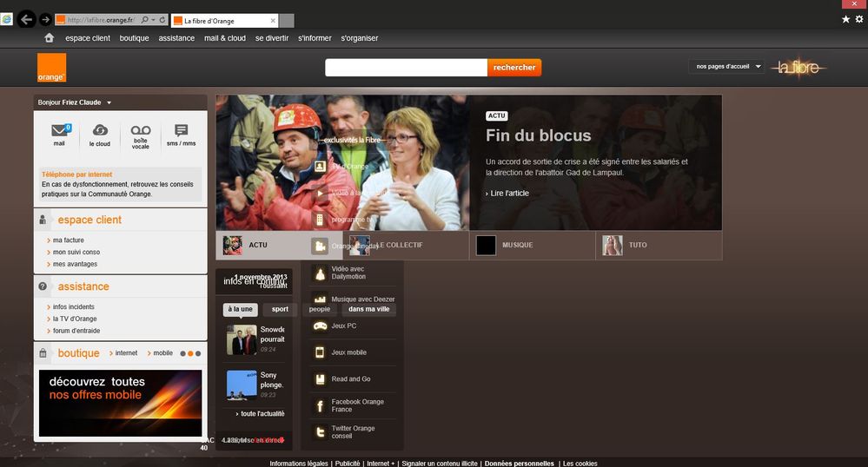Open s'informer menu
This screenshot has width=868, height=467.
[315, 37]
